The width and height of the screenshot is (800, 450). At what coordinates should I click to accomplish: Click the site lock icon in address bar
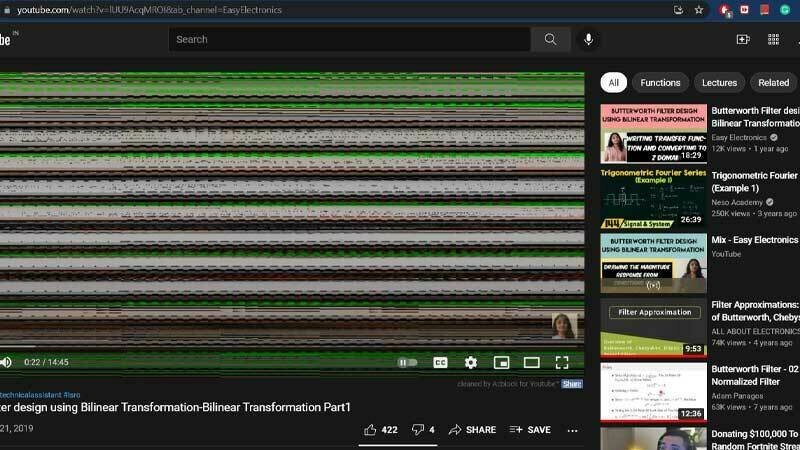pos(7,10)
